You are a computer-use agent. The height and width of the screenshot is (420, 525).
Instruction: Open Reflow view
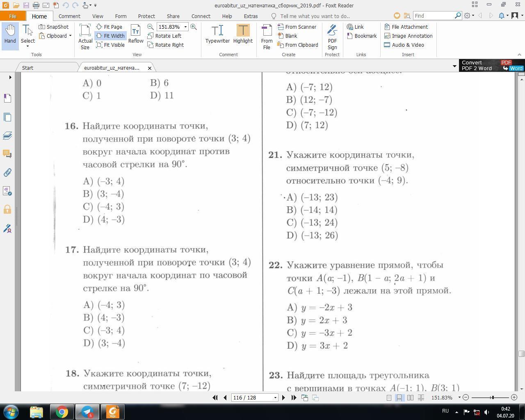(136, 34)
